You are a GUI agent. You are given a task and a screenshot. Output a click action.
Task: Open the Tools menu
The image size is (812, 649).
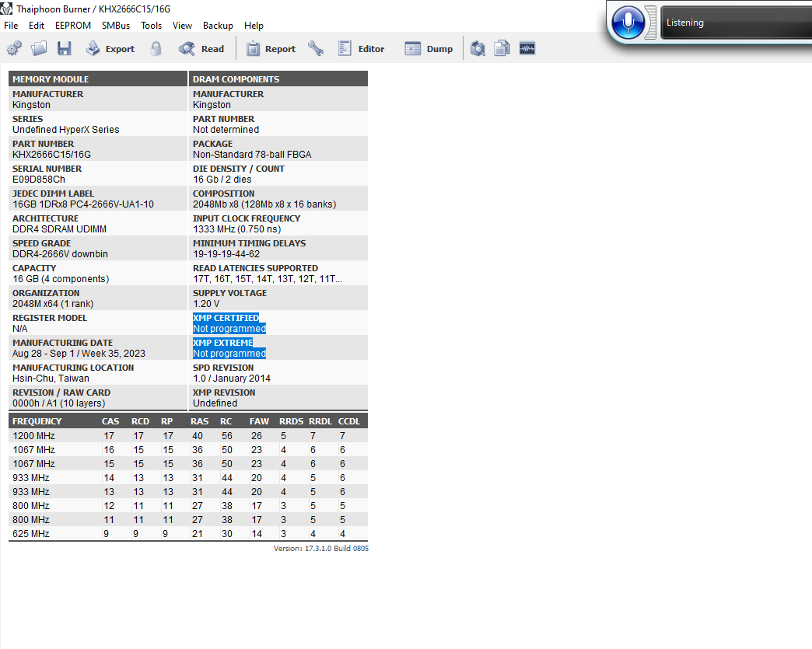pyautogui.click(x=151, y=26)
